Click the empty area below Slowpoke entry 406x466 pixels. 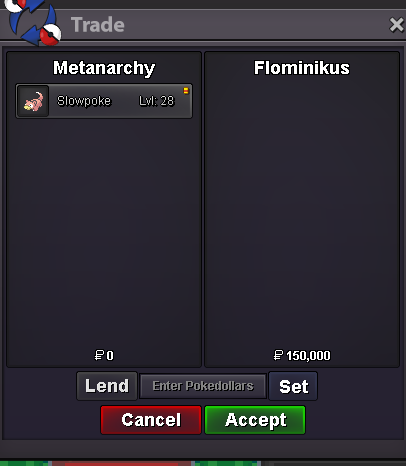tap(104, 233)
